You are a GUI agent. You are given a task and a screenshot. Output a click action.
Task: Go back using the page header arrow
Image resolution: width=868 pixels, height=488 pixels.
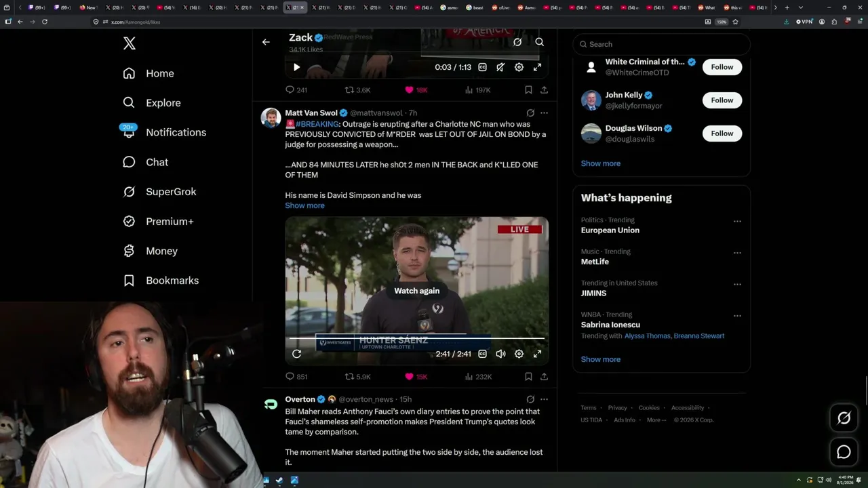tap(266, 42)
